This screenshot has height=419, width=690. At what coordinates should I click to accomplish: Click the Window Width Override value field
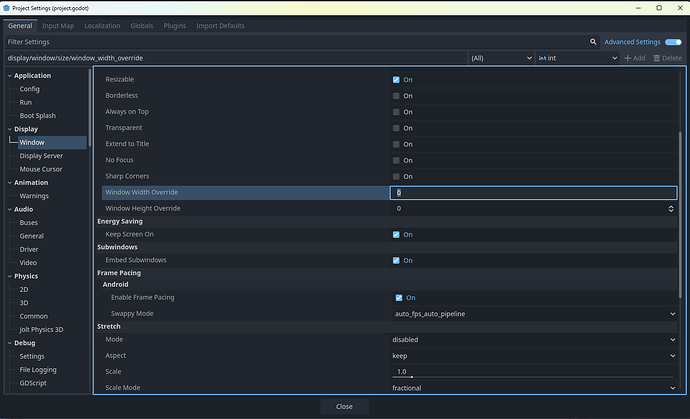533,192
